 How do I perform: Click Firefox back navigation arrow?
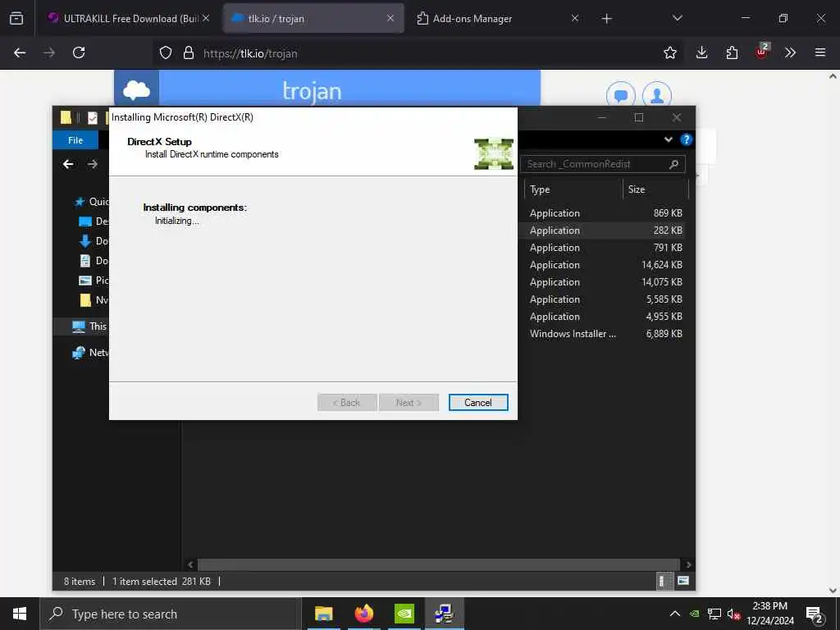click(x=20, y=52)
